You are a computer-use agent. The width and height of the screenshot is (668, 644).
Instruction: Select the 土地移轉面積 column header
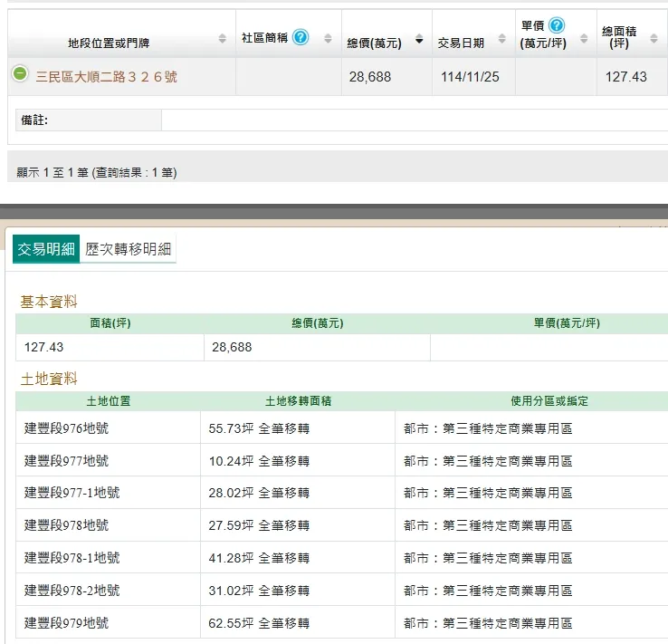pos(298,401)
